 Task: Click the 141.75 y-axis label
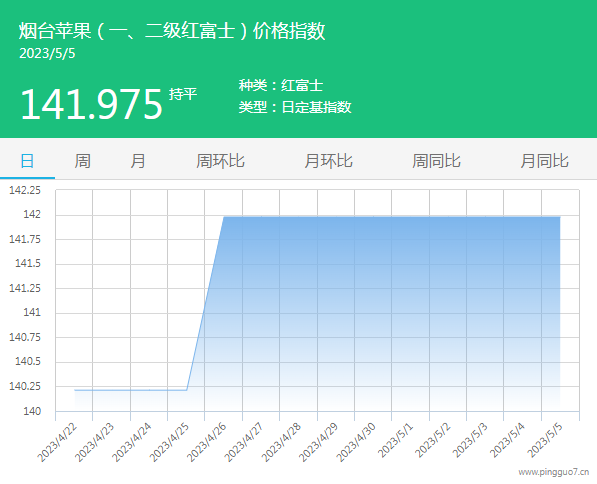point(25,239)
